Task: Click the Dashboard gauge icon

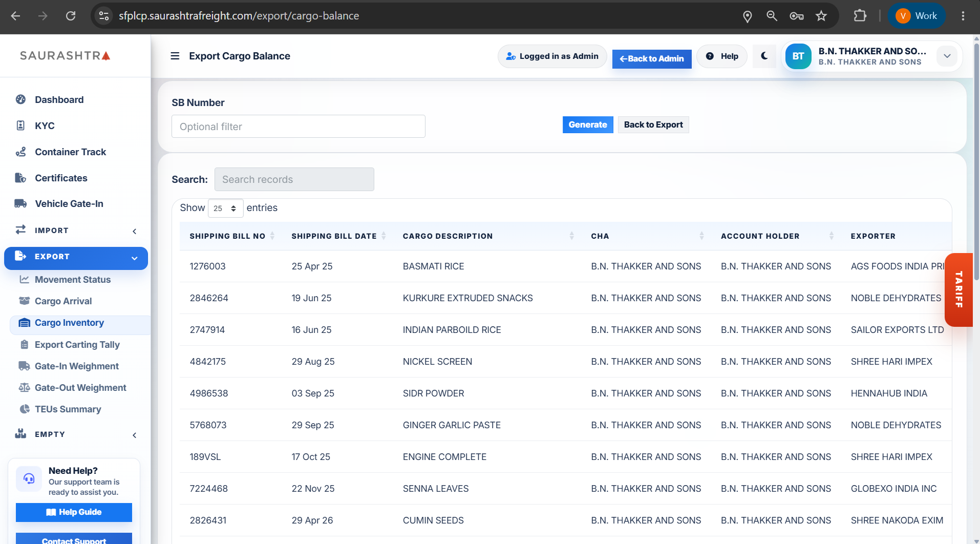Action: [20, 99]
